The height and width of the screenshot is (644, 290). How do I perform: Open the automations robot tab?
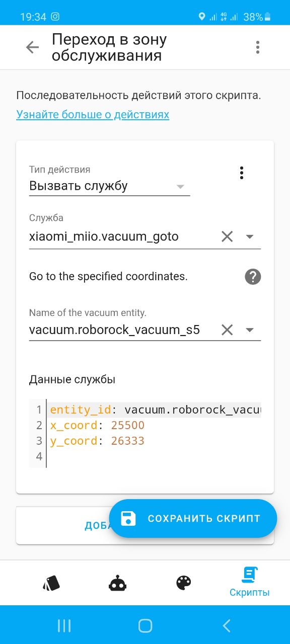point(117,584)
